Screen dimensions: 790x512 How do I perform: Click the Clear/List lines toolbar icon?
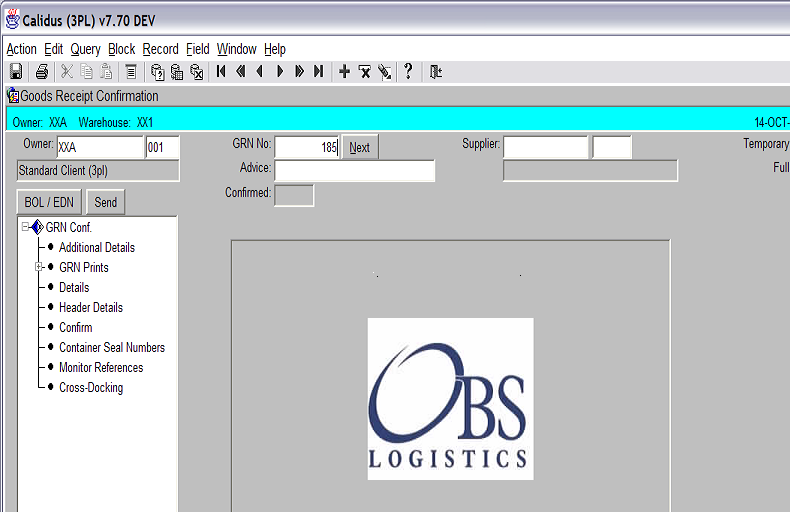(131, 72)
